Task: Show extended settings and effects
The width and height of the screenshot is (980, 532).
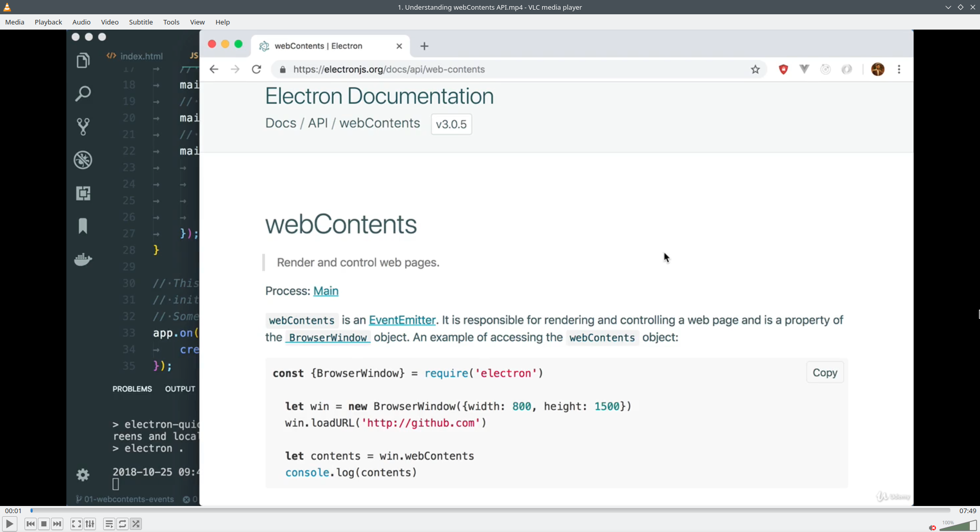Action: tap(90, 524)
